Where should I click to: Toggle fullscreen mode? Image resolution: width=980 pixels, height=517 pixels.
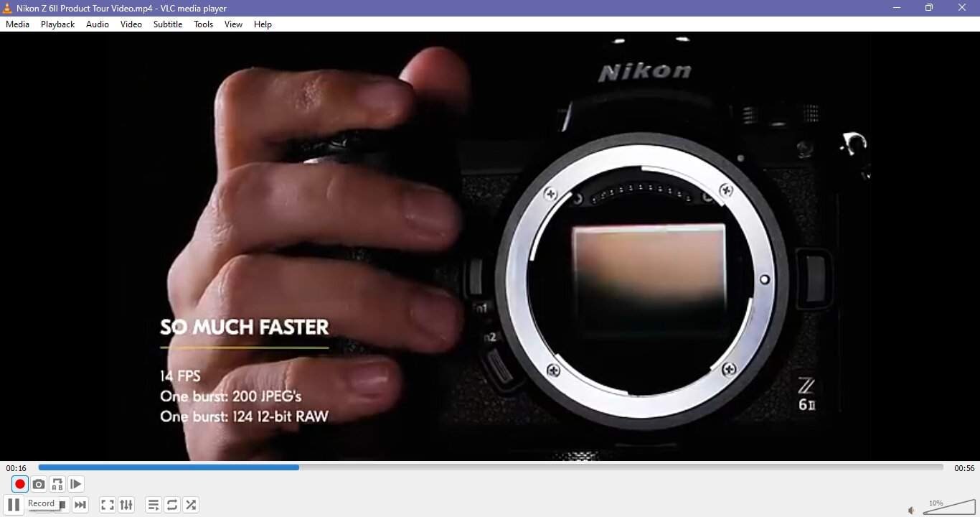point(108,504)
